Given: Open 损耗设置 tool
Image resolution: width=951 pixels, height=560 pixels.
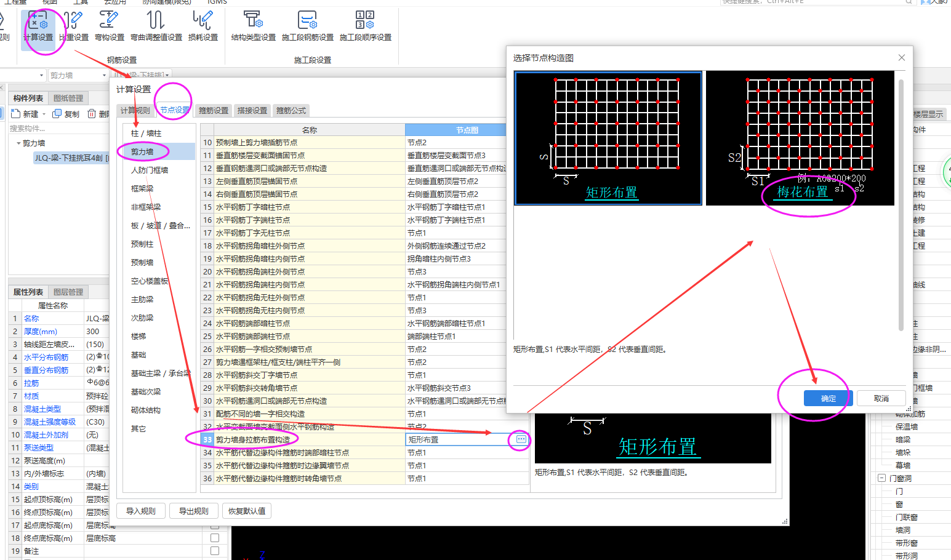Looking at the screenshot, I should coord(203,27).
